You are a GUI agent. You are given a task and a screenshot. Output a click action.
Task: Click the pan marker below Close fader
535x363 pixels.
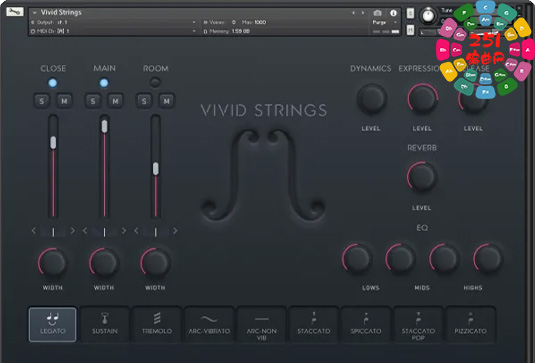pyautogui.click(x=53, y=232)
